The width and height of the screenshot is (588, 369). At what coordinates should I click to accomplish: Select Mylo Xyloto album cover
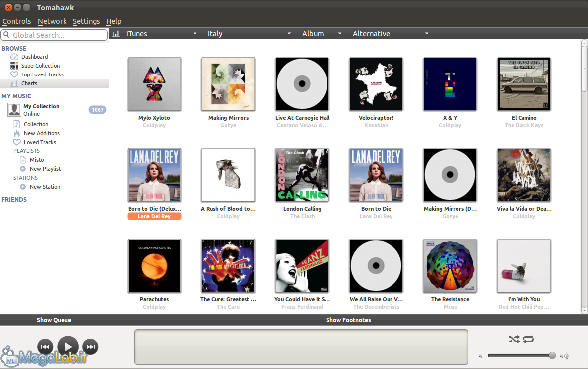click(154, 84)
